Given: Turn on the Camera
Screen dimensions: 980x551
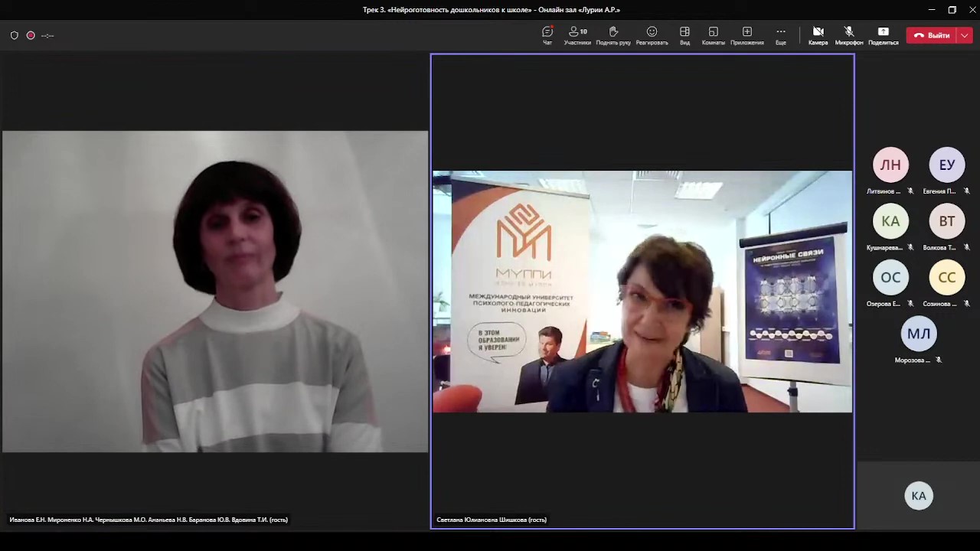Looking at the screenshot, I should 818,35.
